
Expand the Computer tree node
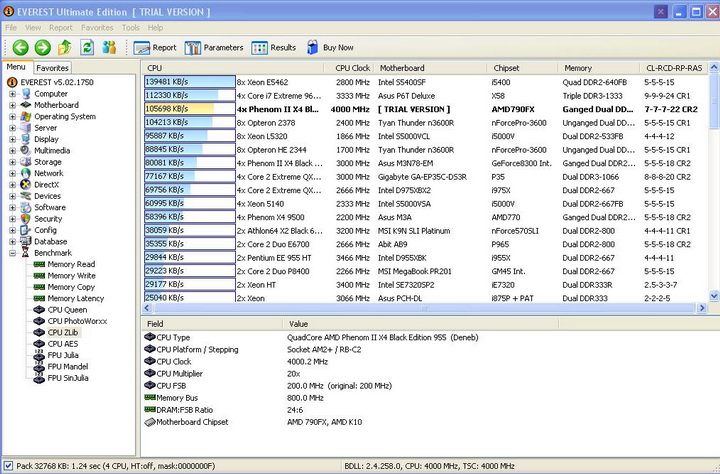(12, 94)
